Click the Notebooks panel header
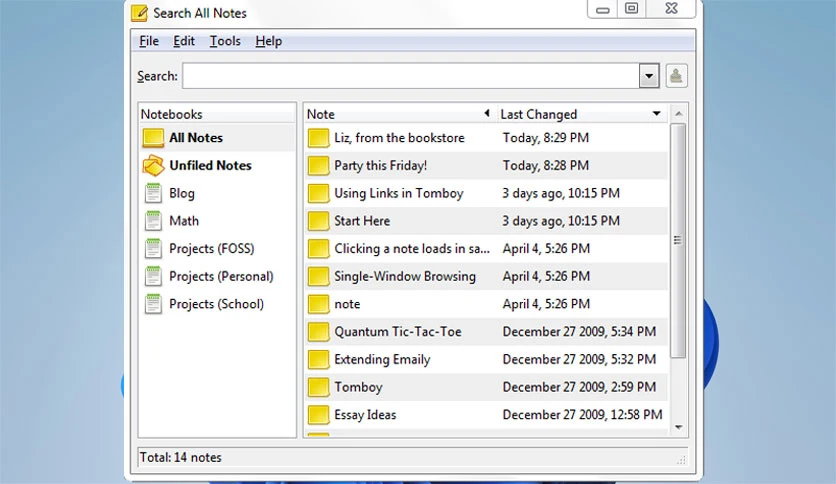This screenshot has height=484, width=836. pyautogui.click(x=218, y=114)
